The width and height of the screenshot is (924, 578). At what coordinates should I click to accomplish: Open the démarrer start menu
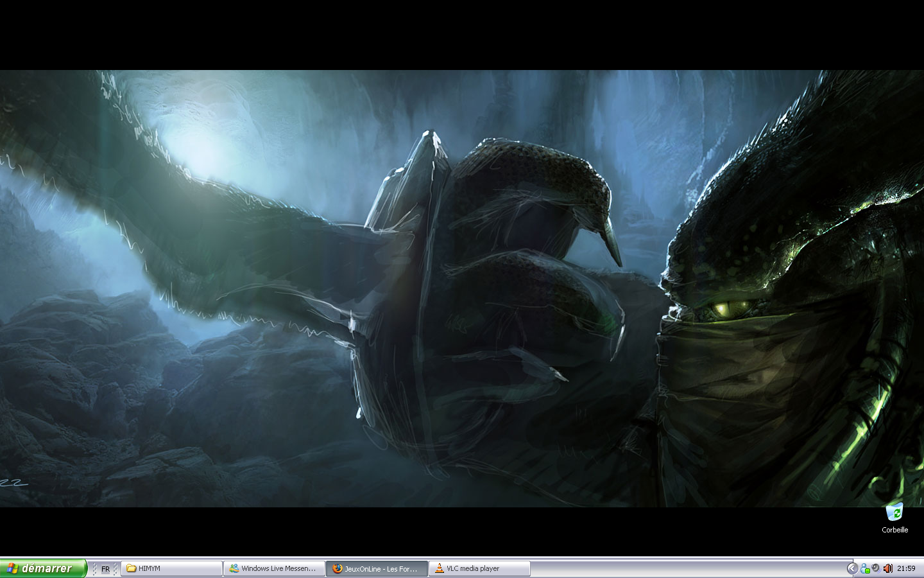[43, 568]
